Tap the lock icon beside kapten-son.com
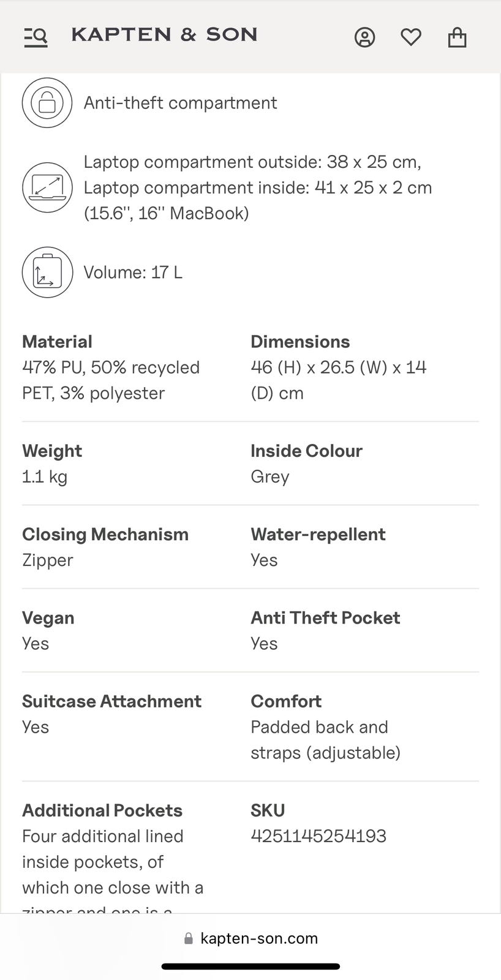 click(x=189, y=938)
